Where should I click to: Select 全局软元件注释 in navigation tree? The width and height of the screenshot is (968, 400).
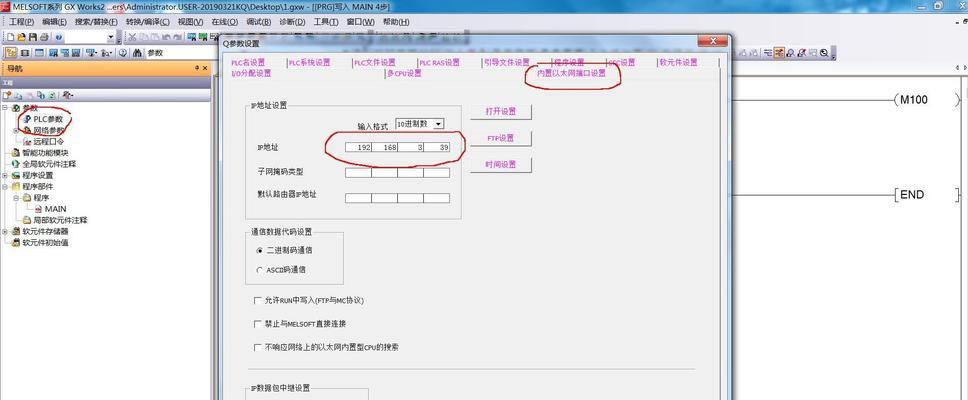pos(49,164)
